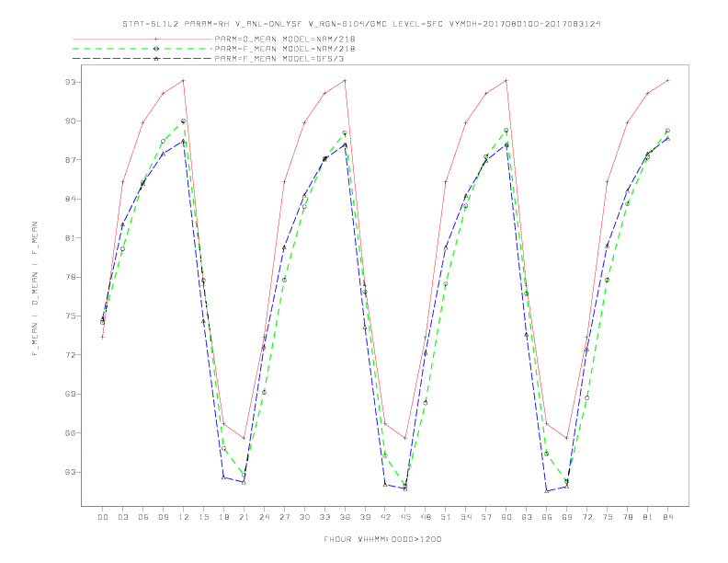Click the blue dashed legend line sample
728x563 pixels.
[x=142, y=59]
